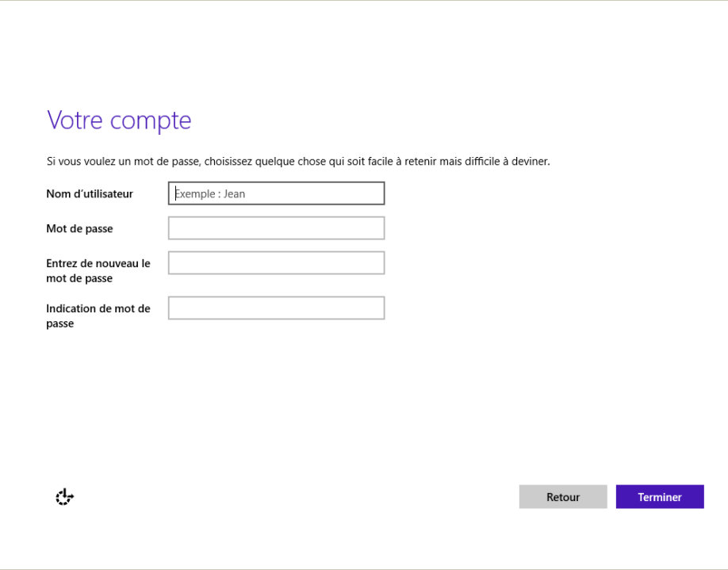
Task: Select the Mot de passe input field
Action: pos(276,228)
